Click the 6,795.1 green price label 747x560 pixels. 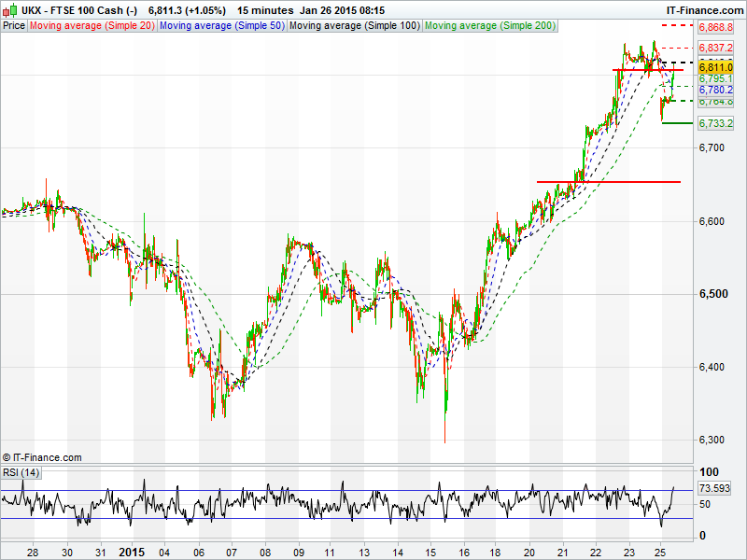[x=715, y=78]
